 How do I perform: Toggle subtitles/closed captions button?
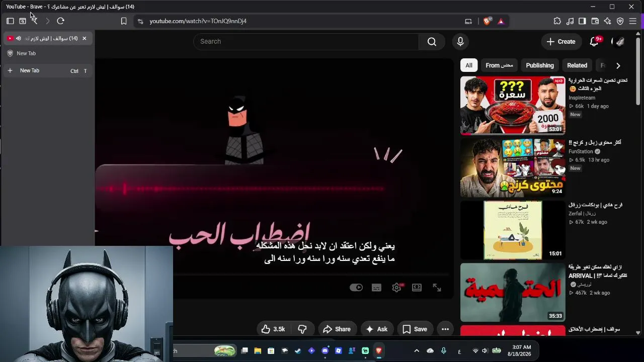[x=376, y=288]
